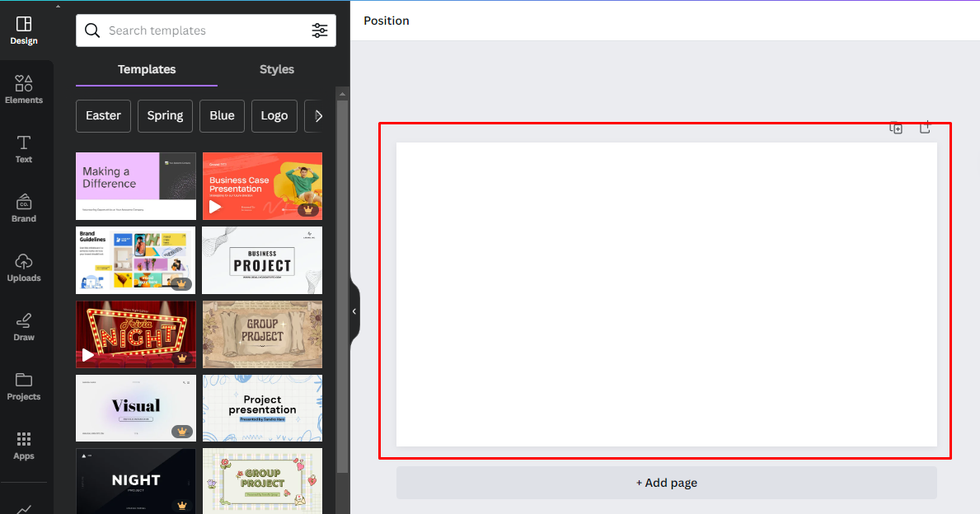The image size is (980, 514).
Task: Open the Position option
Action: pyautogui.click(x=387, y=21)
